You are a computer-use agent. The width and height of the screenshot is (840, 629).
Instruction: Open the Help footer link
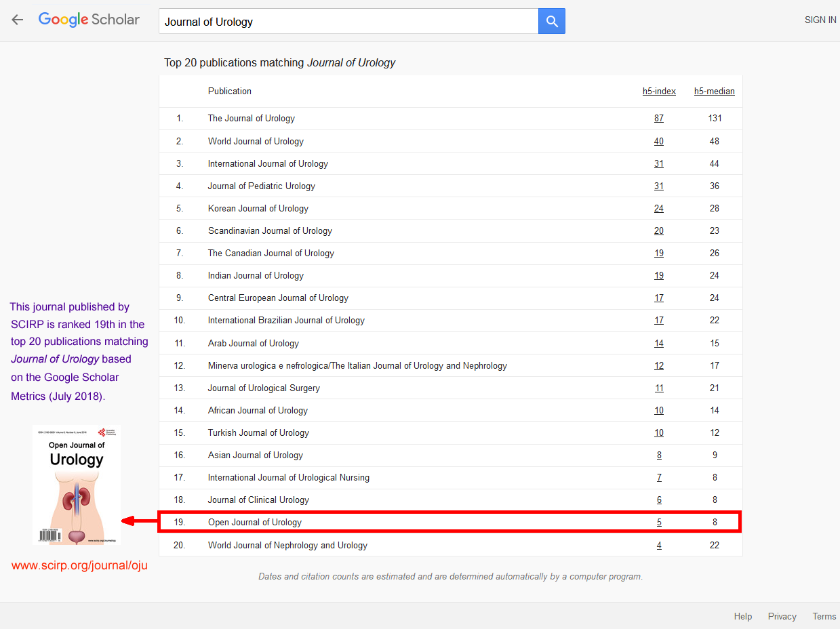click(x=743, y=616)
